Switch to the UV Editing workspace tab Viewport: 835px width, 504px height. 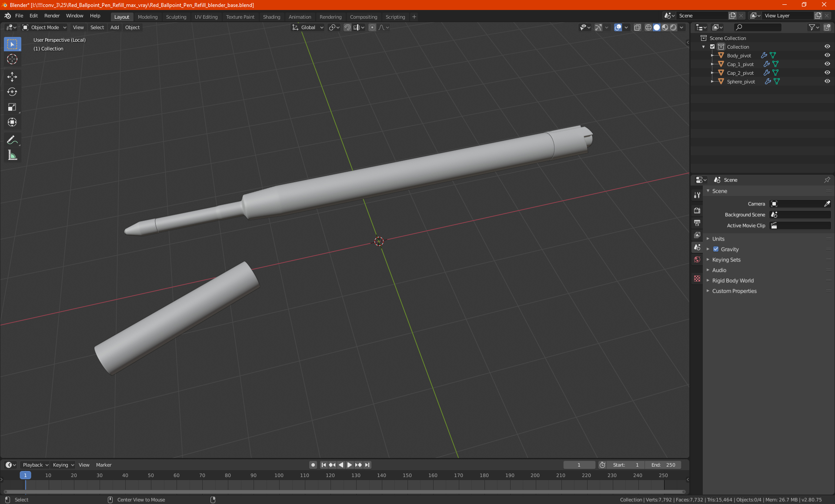pos(206,17)
